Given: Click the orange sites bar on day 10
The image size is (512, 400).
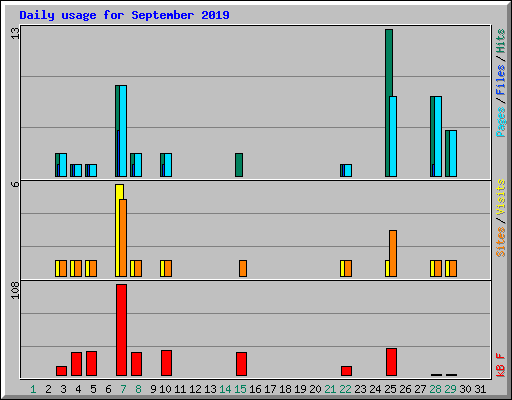Looking at the screenshot, I should click(x=168, y=269).
